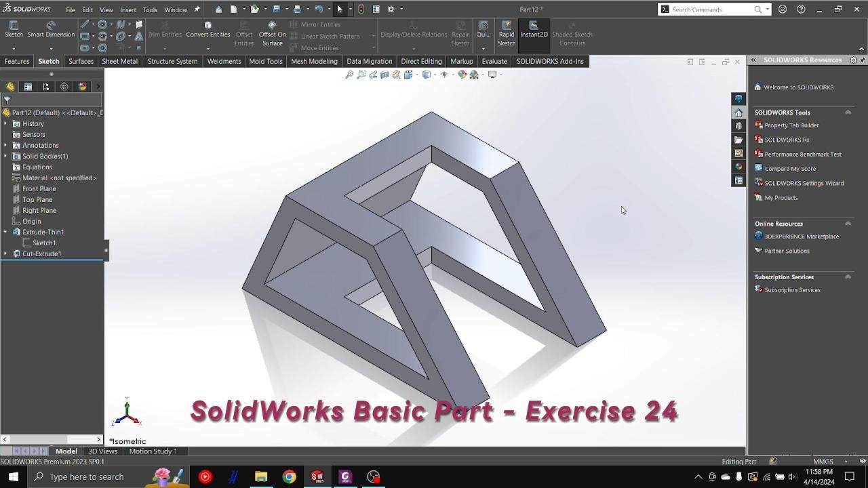Click the Edit Appearance icon in view toolbar
Screen dimensions: 868x488
[462, 75]
